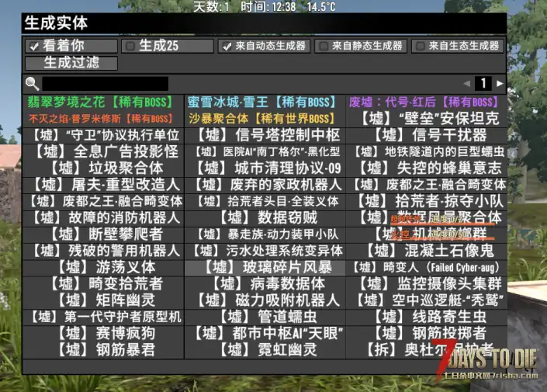Select 【墟】第一代守护者原型机

point(105,317)
